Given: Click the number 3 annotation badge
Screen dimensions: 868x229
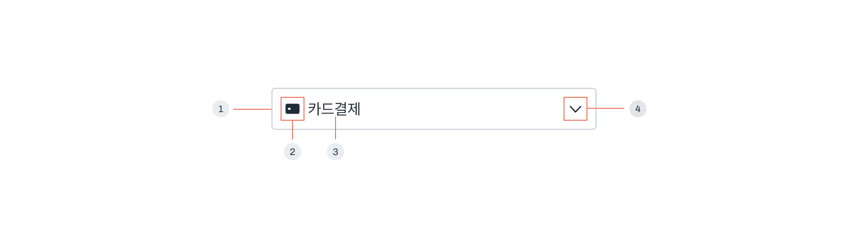Looking at the screenshot, I should coord(336,152).
